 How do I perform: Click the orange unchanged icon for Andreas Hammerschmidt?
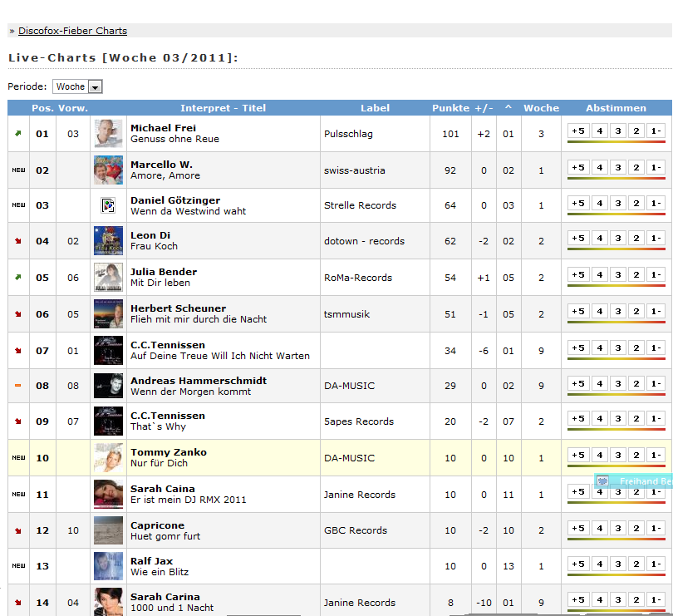click(x=18, y=386)
